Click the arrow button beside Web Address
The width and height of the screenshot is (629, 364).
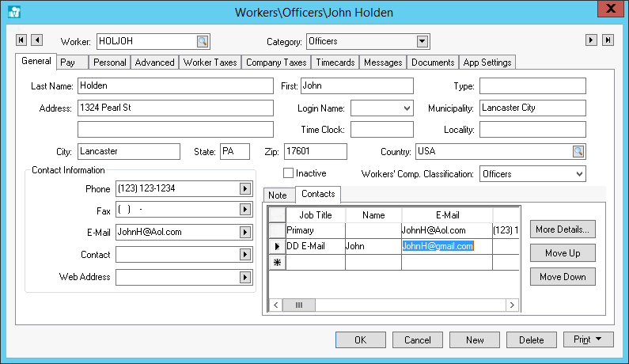[244, 278]
